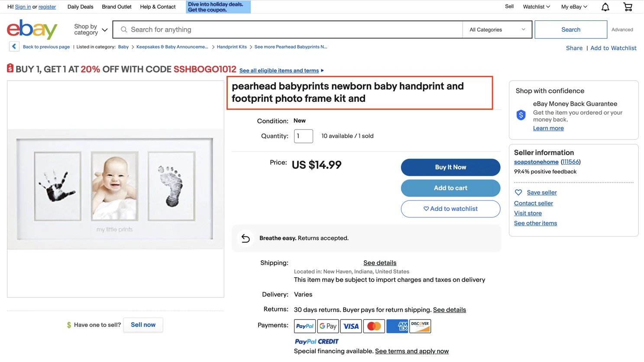
Task: Click the Quantity input box
Action: pos(303,136)
